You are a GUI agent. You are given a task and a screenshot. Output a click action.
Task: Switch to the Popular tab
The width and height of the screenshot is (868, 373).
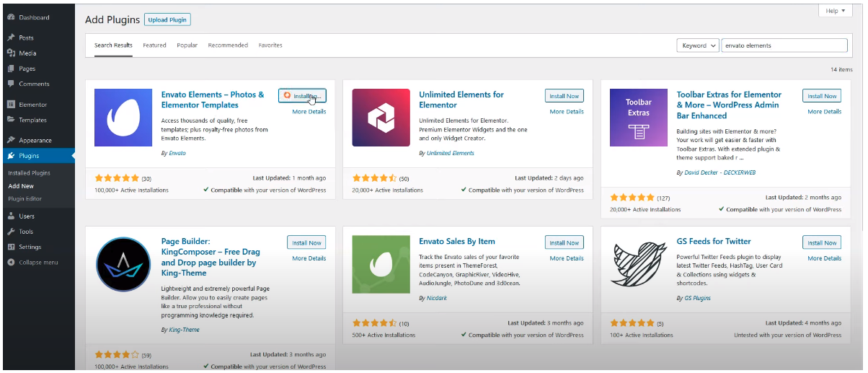coord(187,45)
